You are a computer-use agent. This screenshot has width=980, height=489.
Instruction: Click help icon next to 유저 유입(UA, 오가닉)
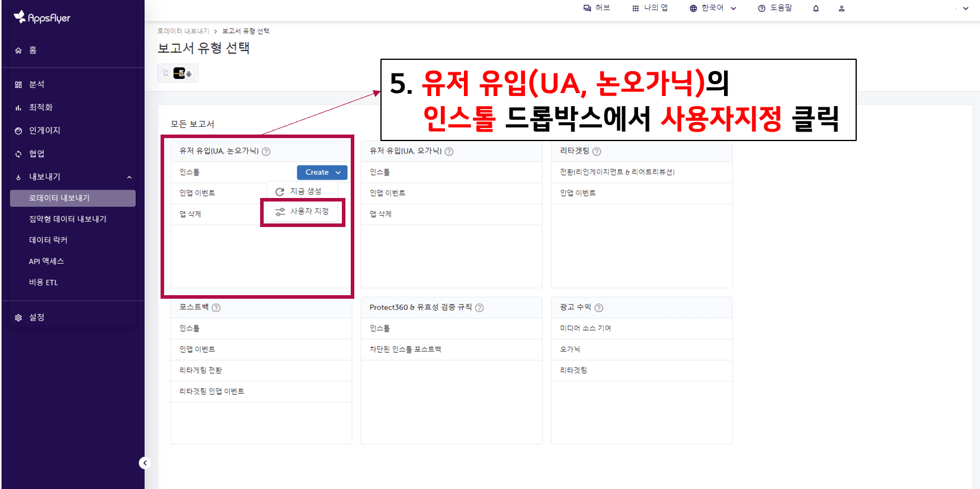[x=449, y=152]
